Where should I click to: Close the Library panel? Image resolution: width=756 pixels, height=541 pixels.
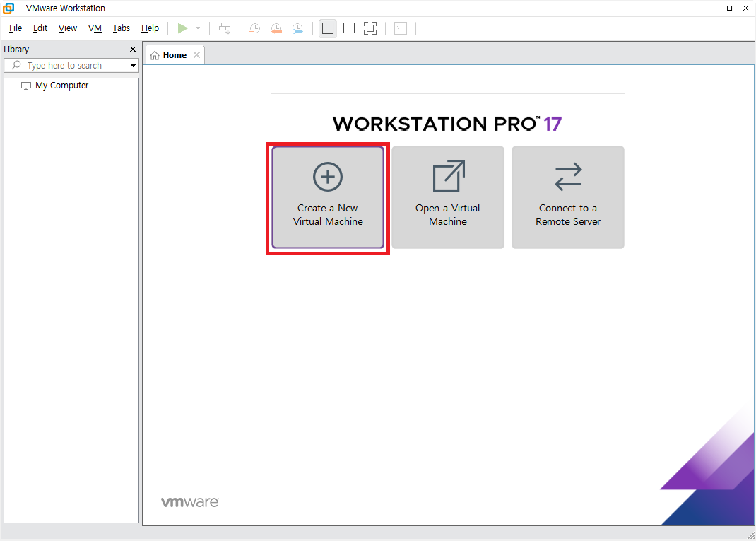click(x=133, y=50)
